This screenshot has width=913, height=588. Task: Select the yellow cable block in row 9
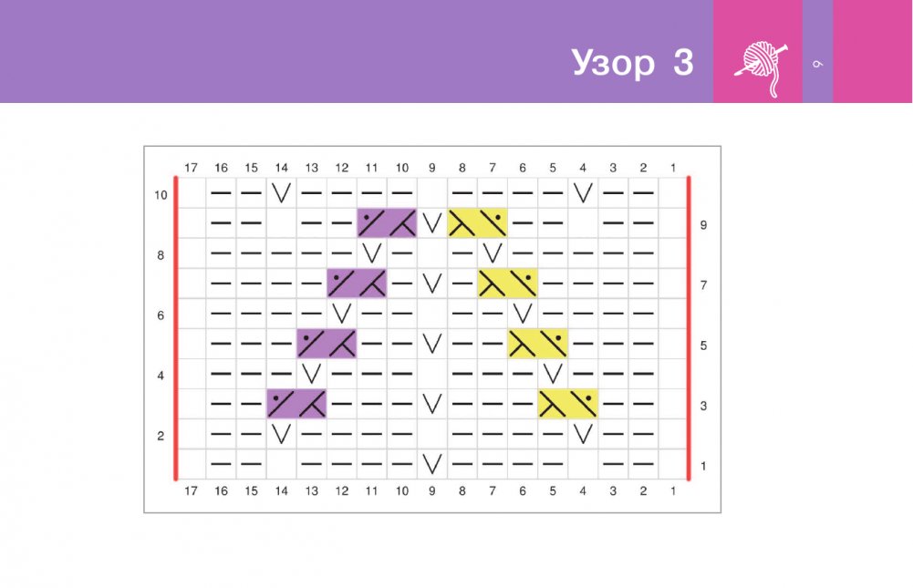(477, 223)
